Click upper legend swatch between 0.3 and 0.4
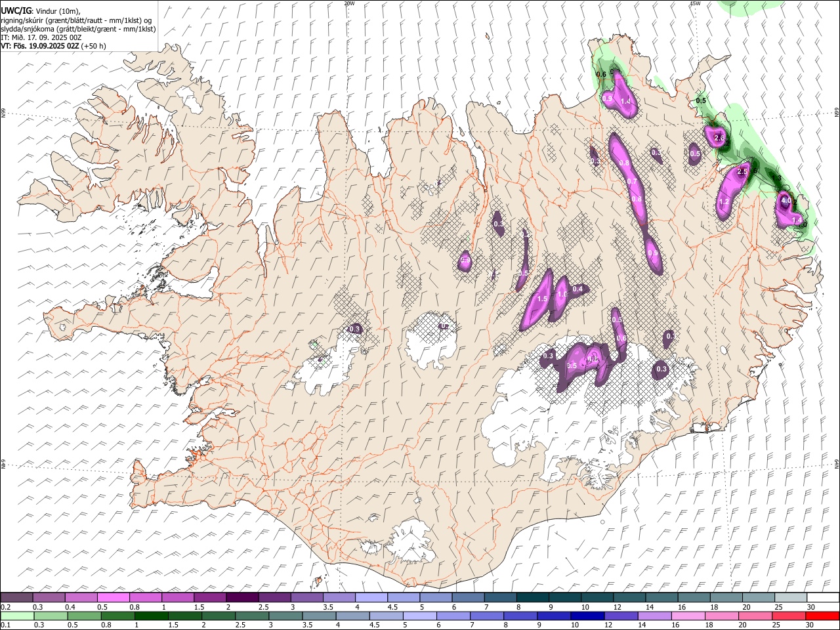The image size is (840, 630). point(49,597)
